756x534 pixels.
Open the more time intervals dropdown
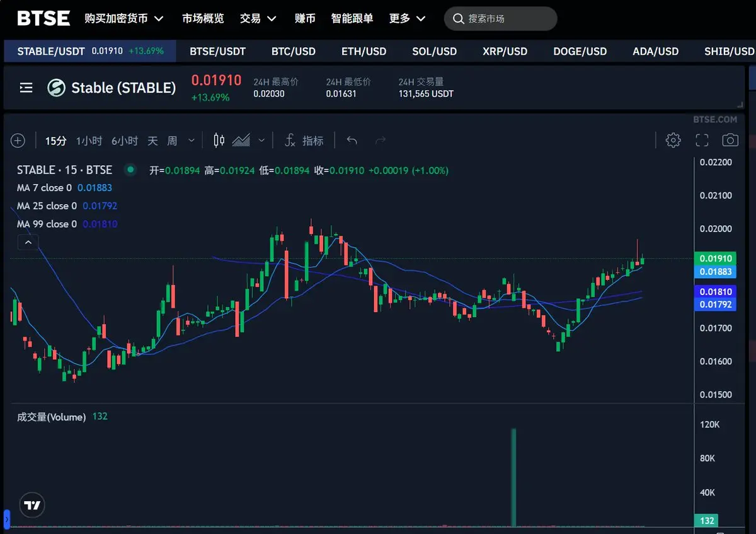pyautogui.click(x=192, y=141)
